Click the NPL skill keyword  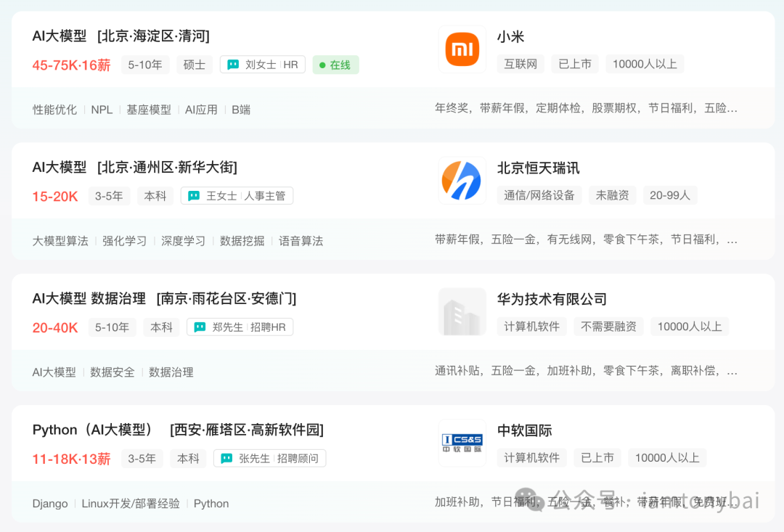pyautogui.click(x=102, y=110)
